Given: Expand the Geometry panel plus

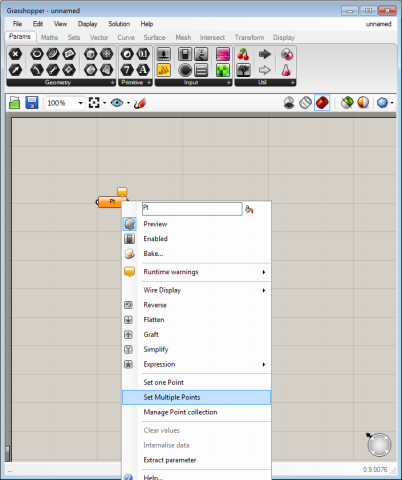Looking at the screenshot, I should tap(112, 82).
